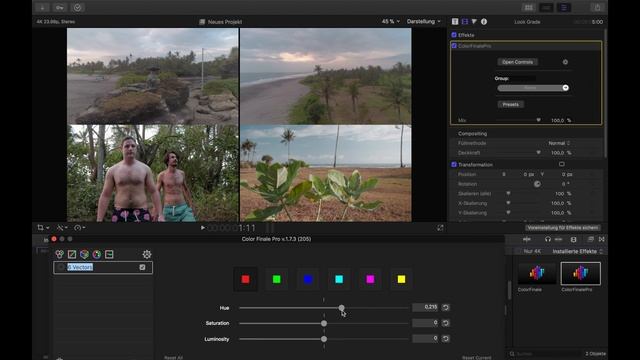The width and height of the screenshot is (640, 360).
Task: Add a curves layer in Color Finale
Action: pos(72,254)
